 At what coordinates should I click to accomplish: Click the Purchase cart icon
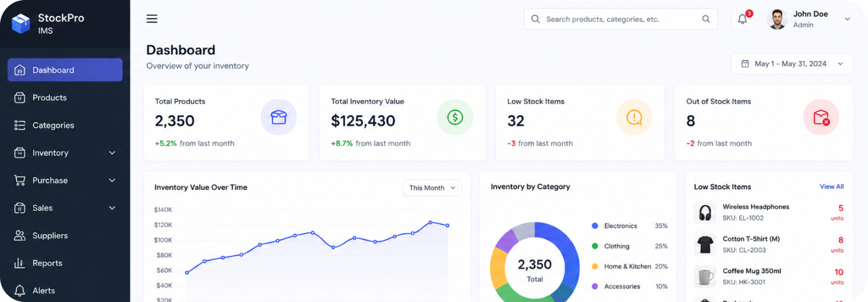(x=19, y=181)
